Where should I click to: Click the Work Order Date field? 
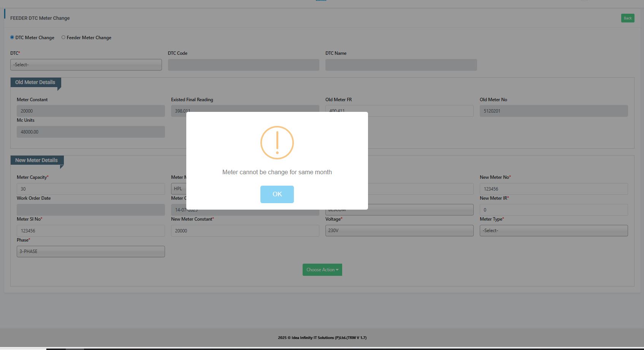tap(91, 210)
